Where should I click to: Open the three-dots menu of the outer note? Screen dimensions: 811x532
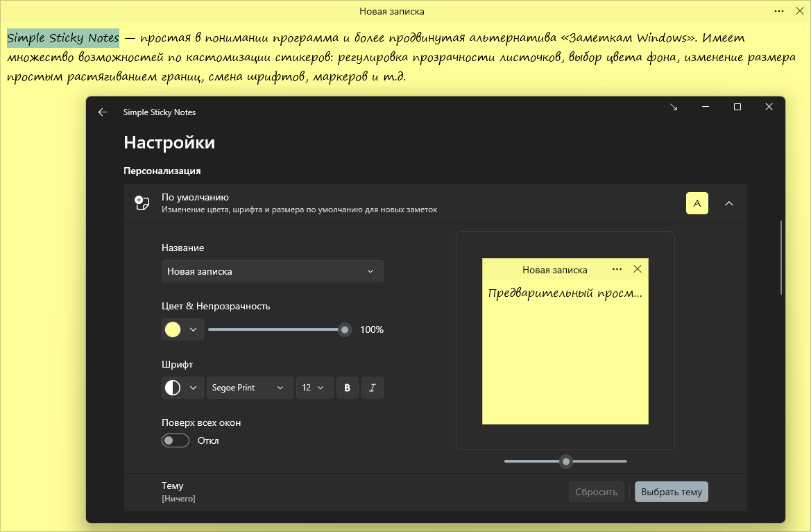point(779,11)
